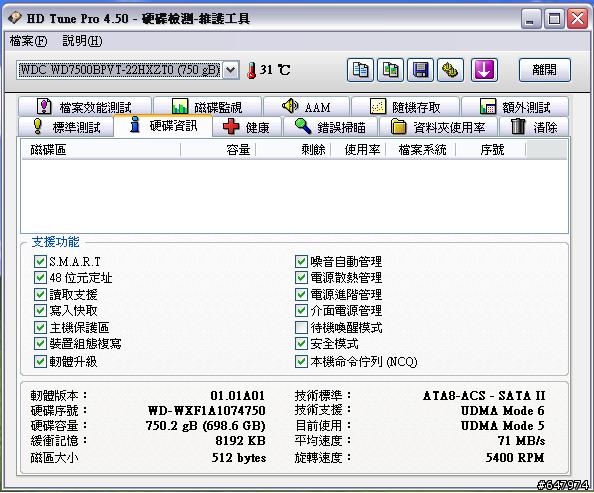Screen dimensions: 594x493
Task: Click the purple down arrow tray icon
Action: pyautogui.click(x=484, y=70)
